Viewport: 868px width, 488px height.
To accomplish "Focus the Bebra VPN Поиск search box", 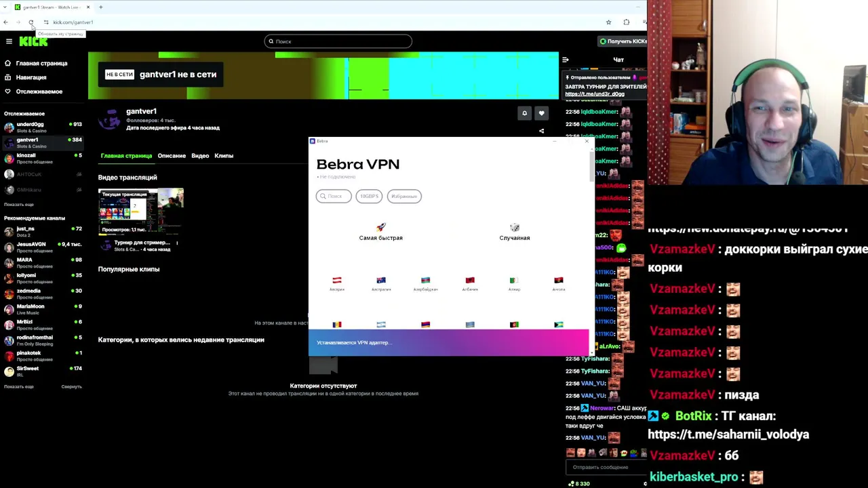I will click(x=334, y=197).
